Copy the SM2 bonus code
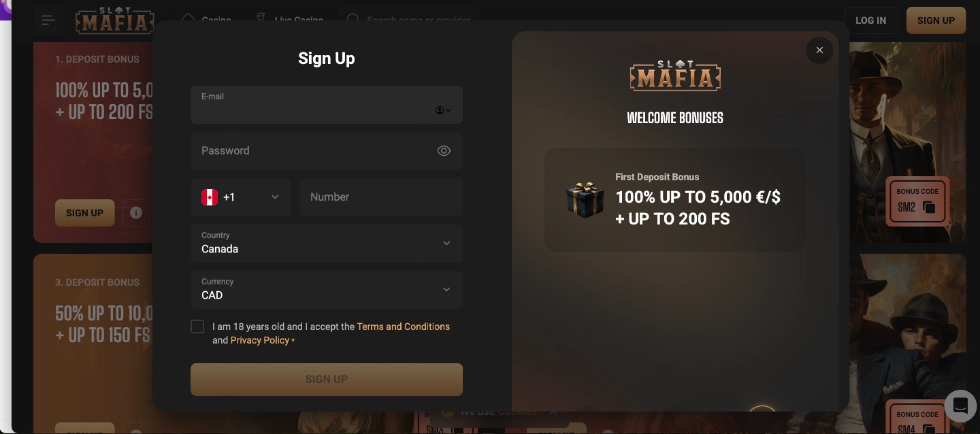The image size is (980, 434). click(x=930, y=207)
